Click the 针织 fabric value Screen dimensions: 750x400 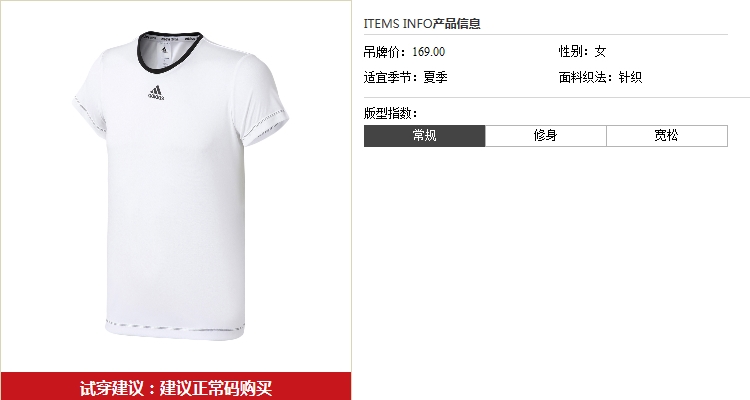[x=630, y=77]
